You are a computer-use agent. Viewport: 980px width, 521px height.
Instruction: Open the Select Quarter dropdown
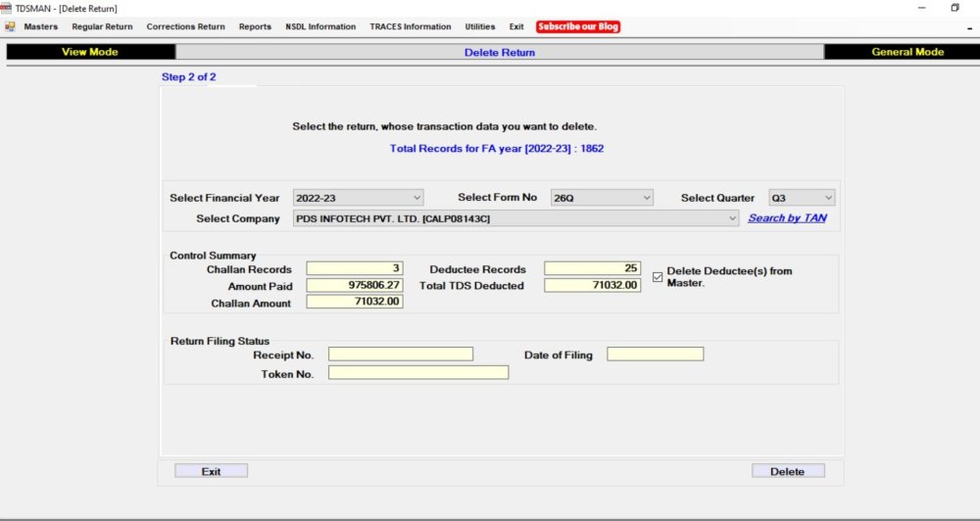[829, 198]
